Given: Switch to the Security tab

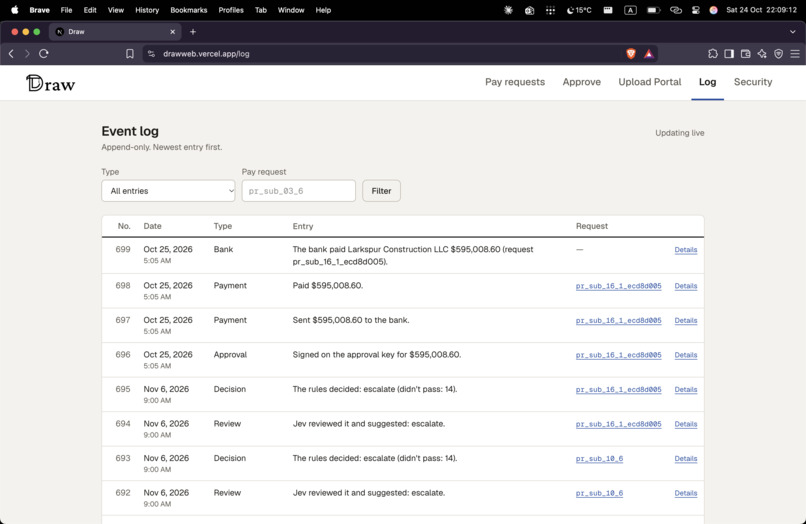Looking at the screenshot, I should [753, 82].
